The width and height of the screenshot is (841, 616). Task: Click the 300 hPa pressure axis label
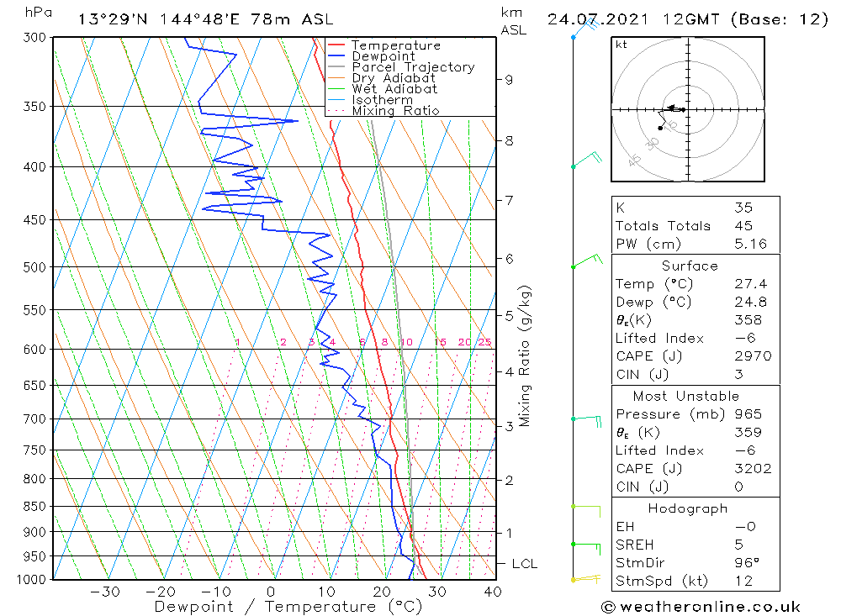(x=34, y=38)
